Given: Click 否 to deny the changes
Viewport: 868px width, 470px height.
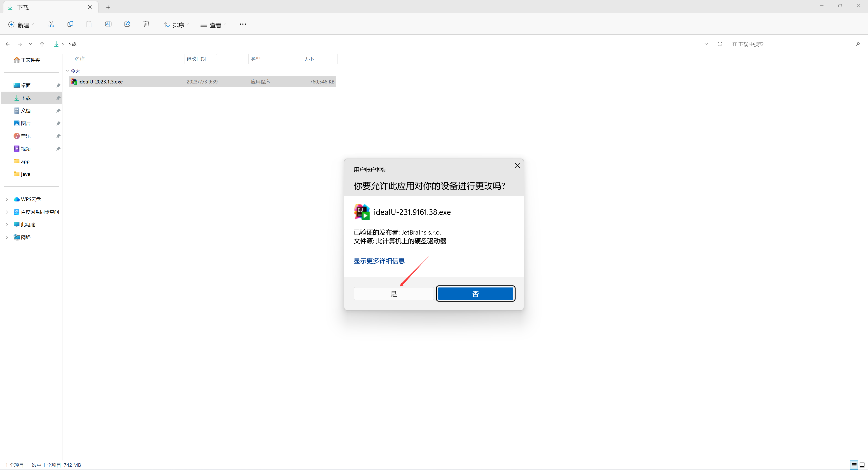Looking at the screenshot, I should click(475, 294).
